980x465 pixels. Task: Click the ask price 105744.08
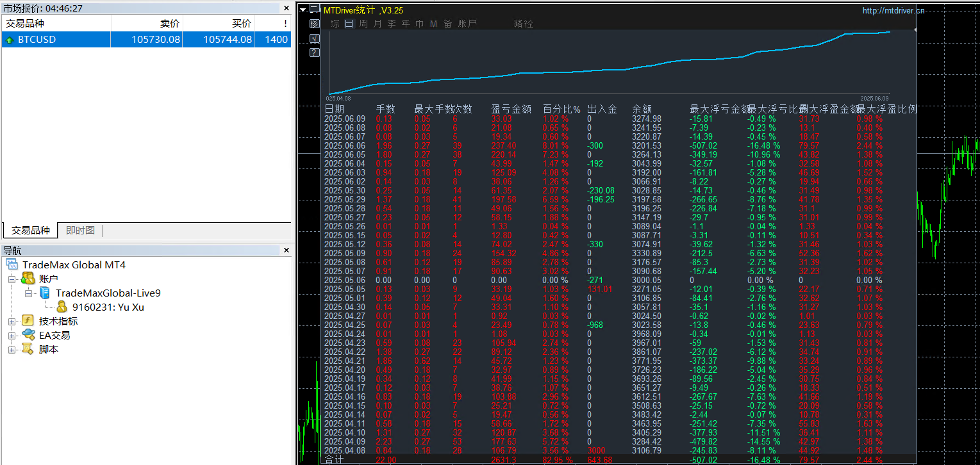pos(228,40)
